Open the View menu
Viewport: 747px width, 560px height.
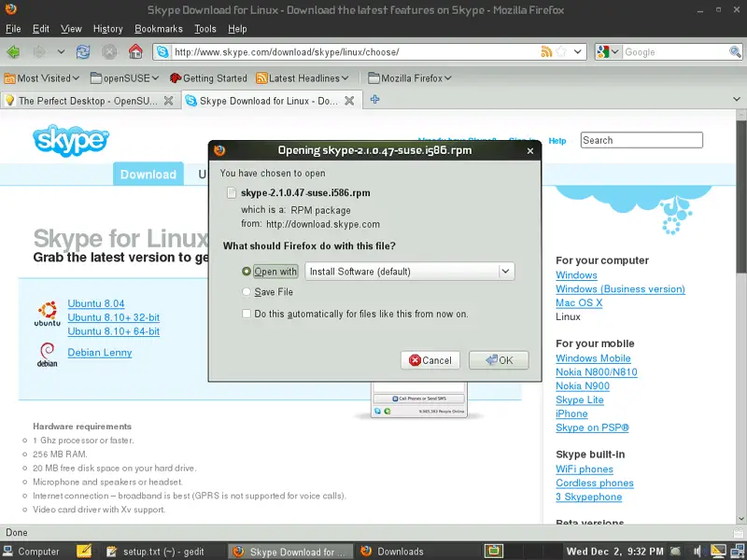point(71,29)
